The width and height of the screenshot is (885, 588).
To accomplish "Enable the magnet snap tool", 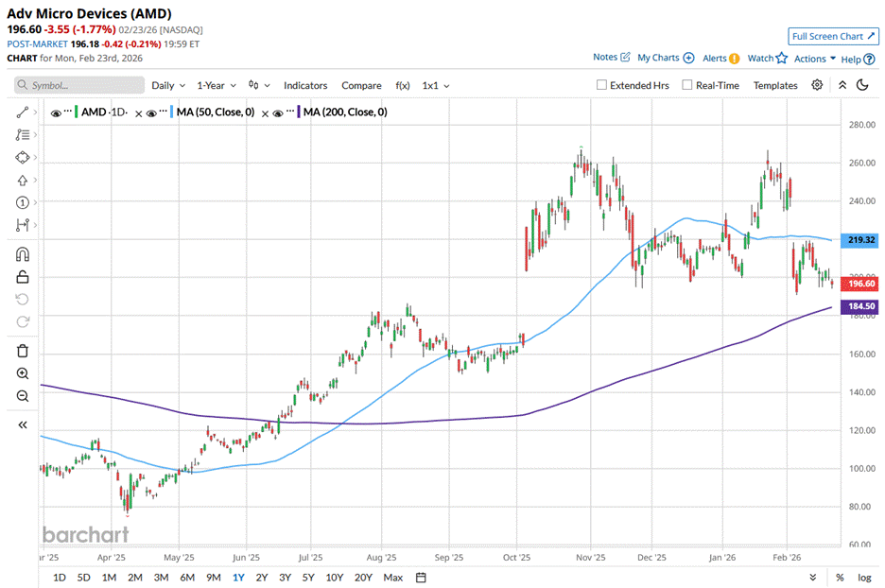I will (23, 254).
